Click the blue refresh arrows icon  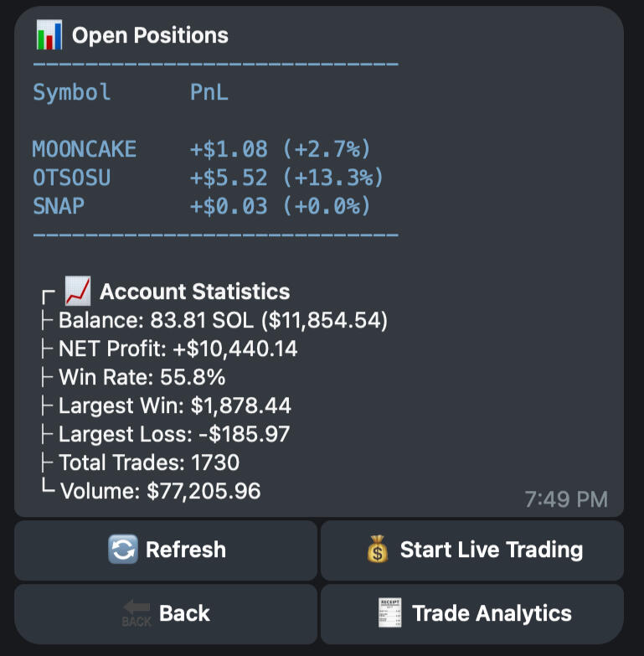pos(123,550)
